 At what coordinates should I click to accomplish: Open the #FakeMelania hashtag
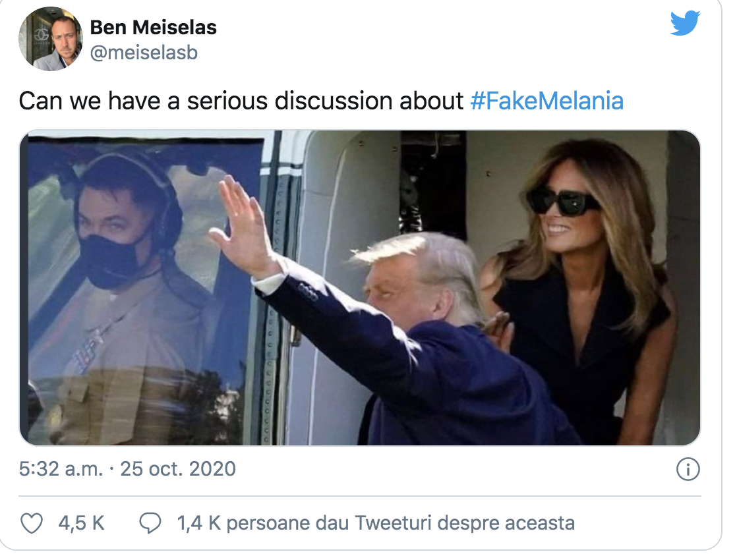pos(546,101)
